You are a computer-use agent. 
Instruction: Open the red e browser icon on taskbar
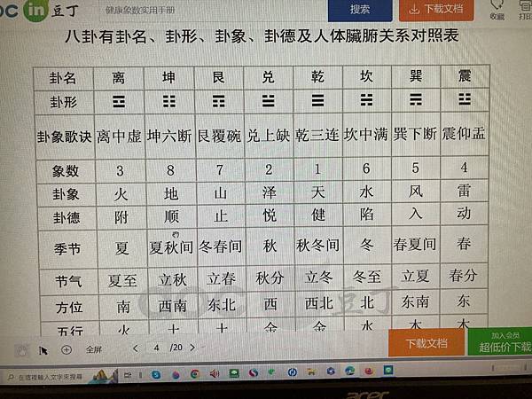pos(369,371)
